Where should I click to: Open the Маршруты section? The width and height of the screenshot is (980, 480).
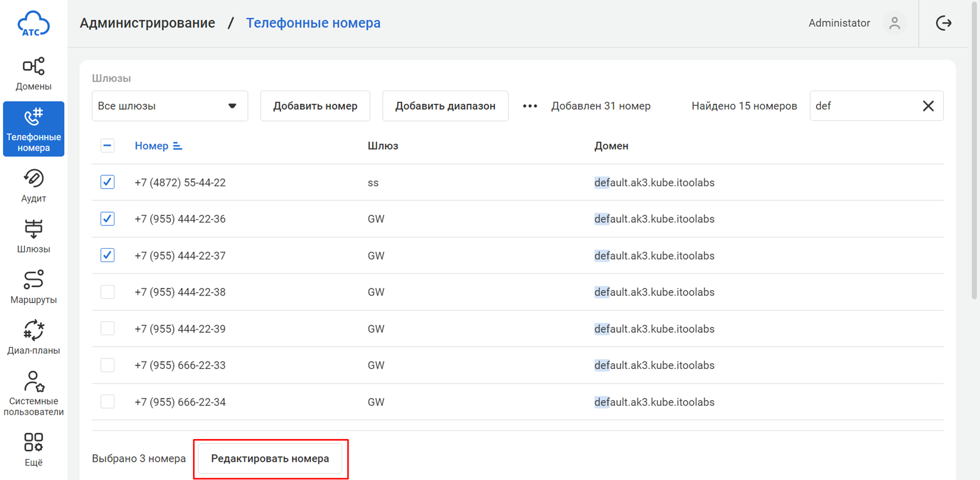tap(33, 287)
